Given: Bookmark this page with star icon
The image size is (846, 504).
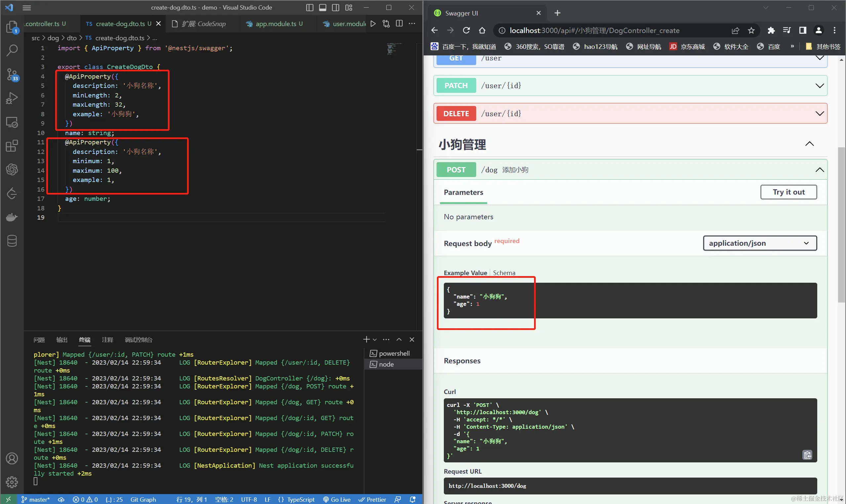Looking at the screenshot, I should click(x=751, y=31).
